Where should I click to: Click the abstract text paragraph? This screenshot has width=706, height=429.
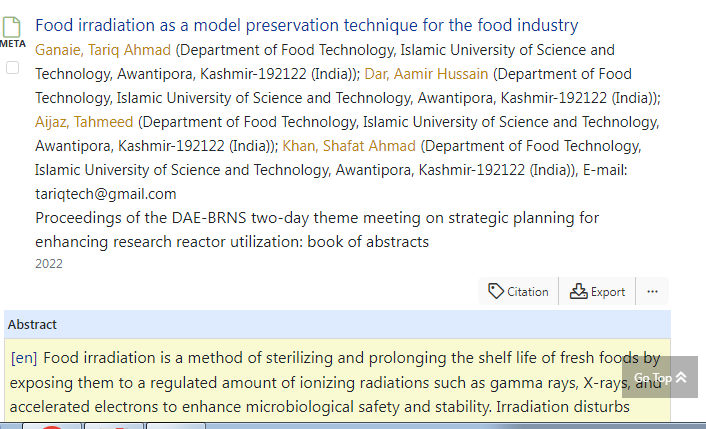point(335,383)
